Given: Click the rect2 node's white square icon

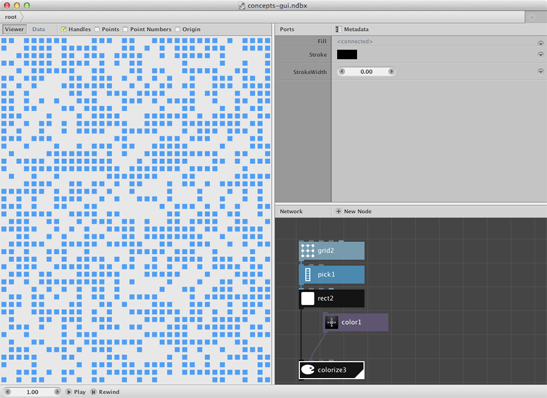Looking at the screenshot, I should coord(307,298).
